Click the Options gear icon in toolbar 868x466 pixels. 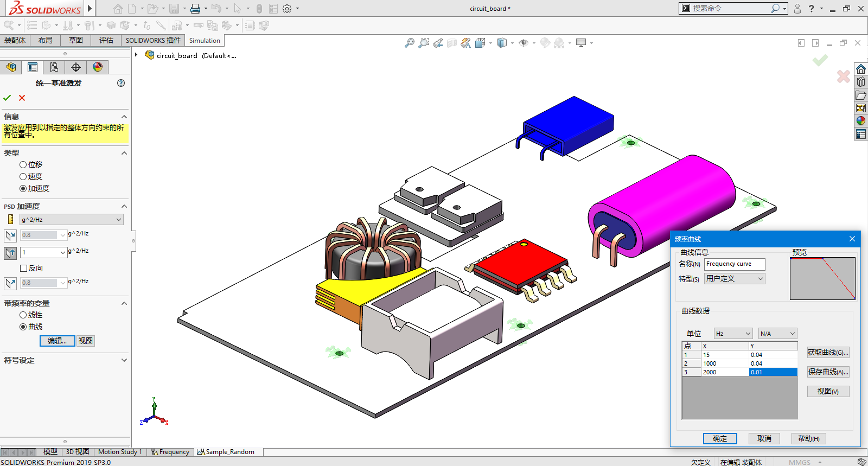point(287,9)
